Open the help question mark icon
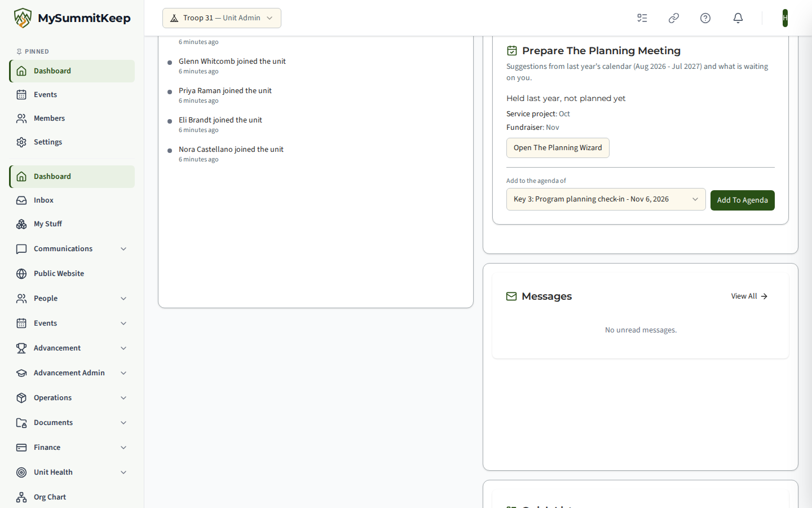This screenshot has height=508, width=812. [705, 18]
